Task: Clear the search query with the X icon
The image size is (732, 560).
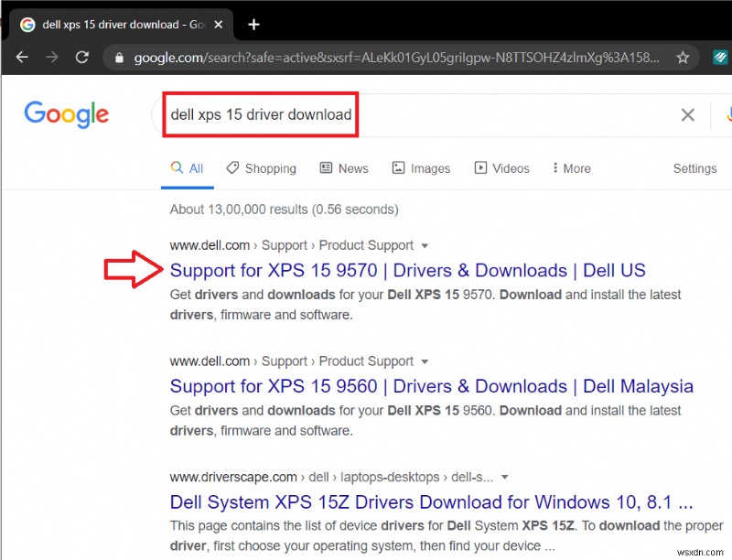Action: (x=688, y=114)
